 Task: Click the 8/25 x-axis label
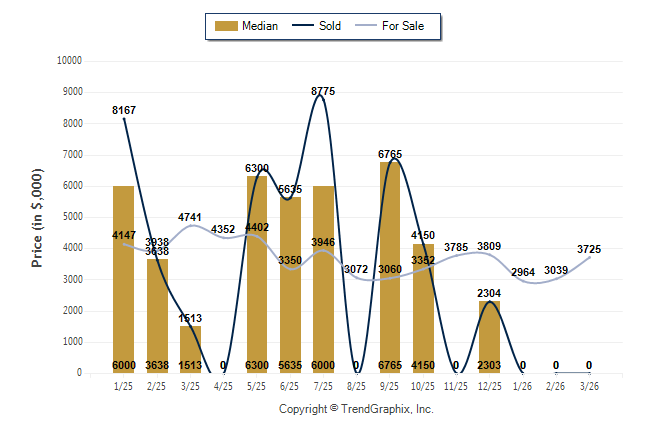point(357,385)
